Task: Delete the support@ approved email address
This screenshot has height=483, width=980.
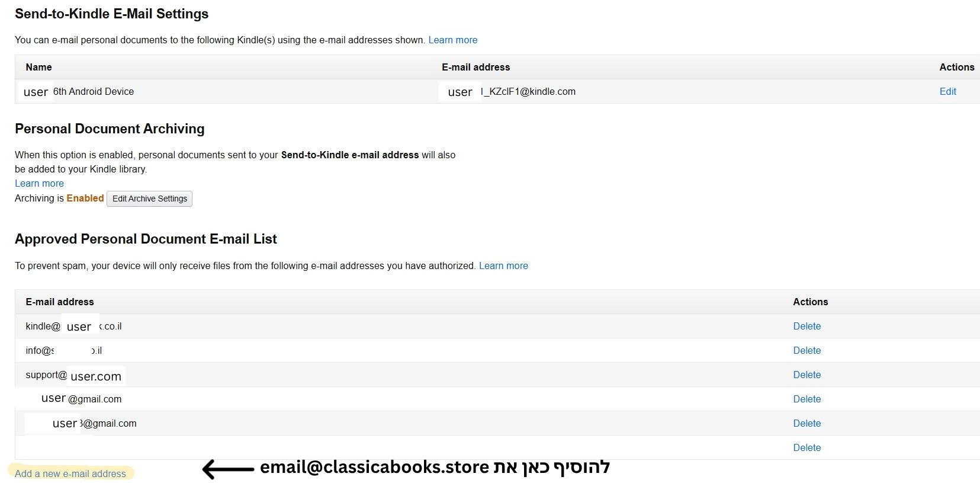Action: (807, 375)
